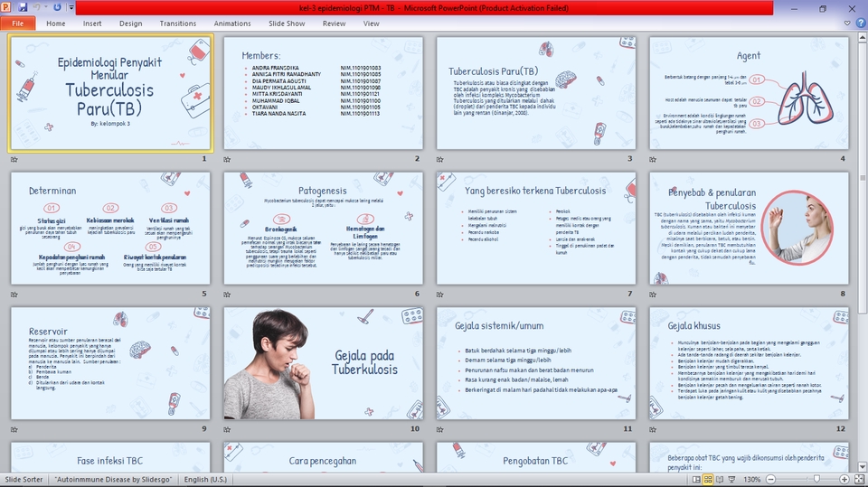This screenshot has height=487, width=868.
Task: Select slide 4 Agent thumbnail
Action: tap(749, 93)
